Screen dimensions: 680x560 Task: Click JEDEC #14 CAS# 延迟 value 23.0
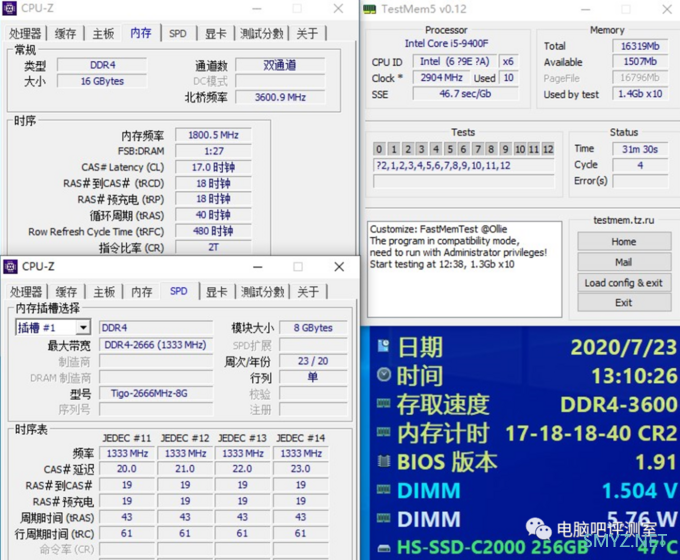pos(301,468)
